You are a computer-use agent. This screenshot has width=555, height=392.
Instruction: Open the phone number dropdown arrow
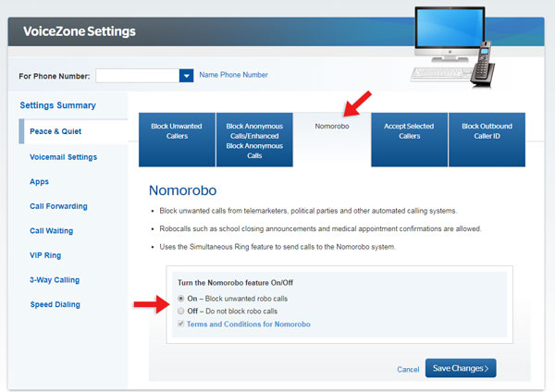(x=186, y=76)
